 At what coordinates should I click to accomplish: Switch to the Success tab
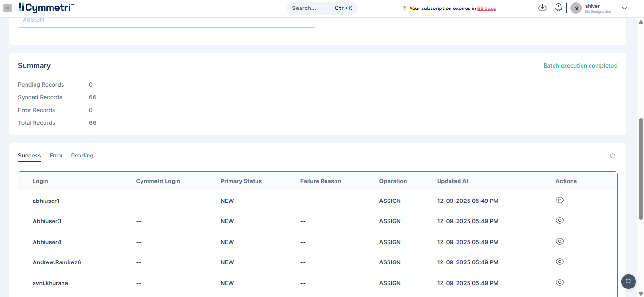coord(29,156)
